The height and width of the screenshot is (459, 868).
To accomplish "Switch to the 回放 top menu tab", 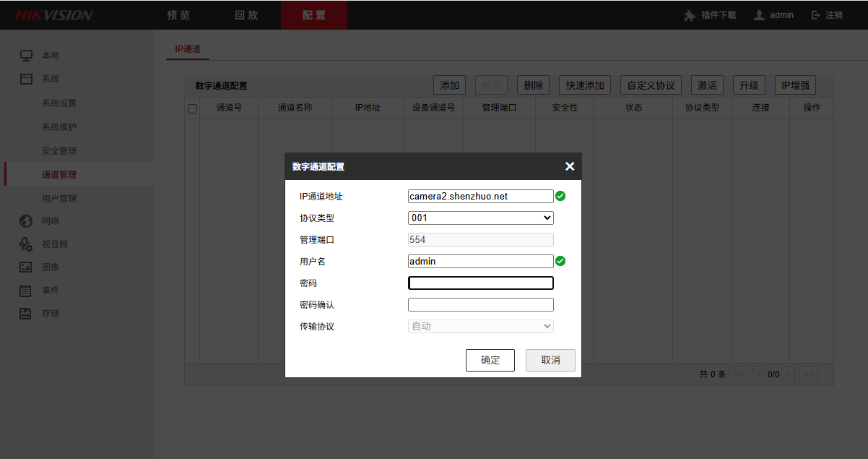I will [x=246, y=15].
